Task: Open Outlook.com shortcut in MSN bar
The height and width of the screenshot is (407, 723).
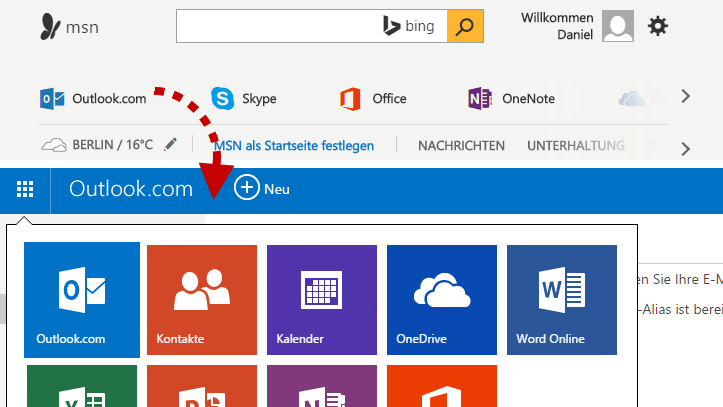Action: point(93,99)
